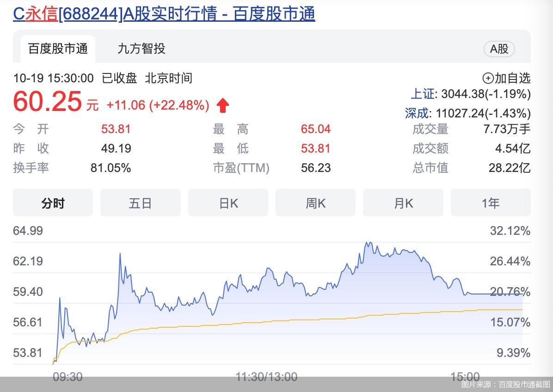Click the 09:30 marker on time axis

pyautogui.click(x=68, y=377)
